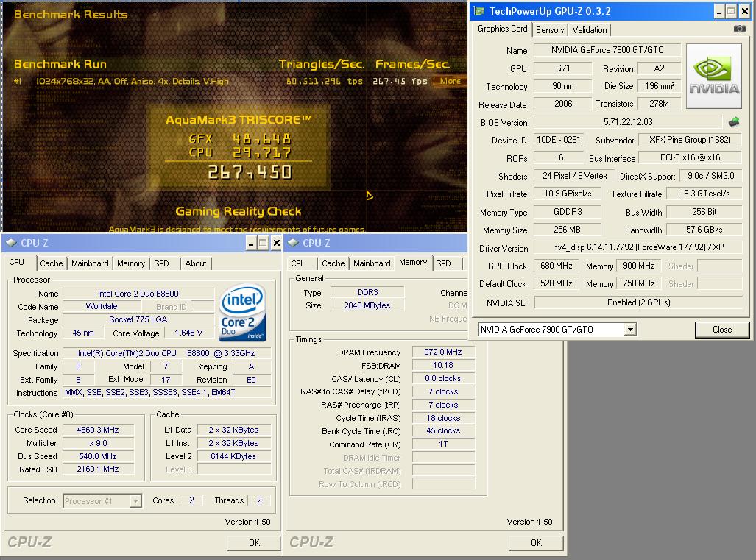Viewport: 756px width, 560px height.
Task: Open the Mainboard tab in left CPU-Z
Action: tap(90, 263)
